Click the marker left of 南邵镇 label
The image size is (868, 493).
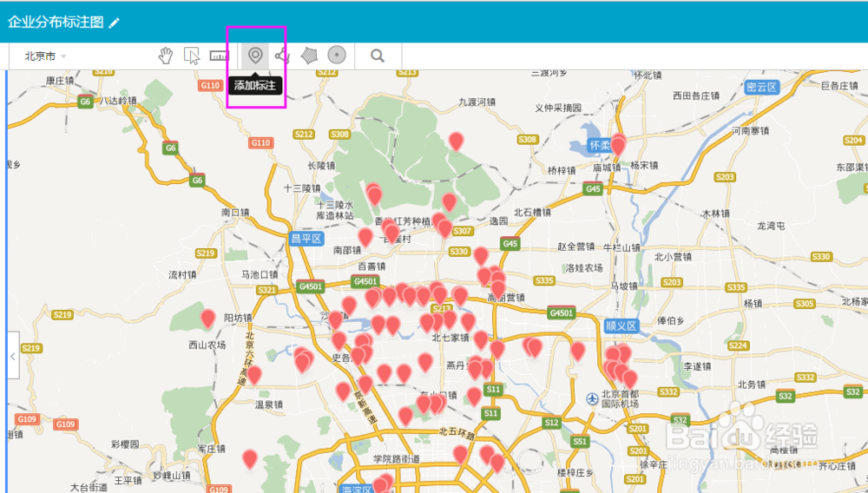pos(365,237)
